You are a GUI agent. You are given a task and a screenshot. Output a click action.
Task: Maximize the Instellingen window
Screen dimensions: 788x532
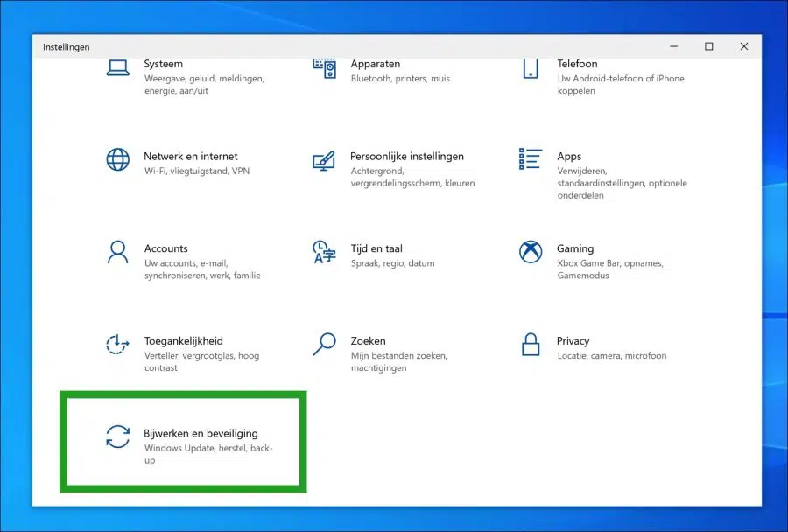click(708, 46)
